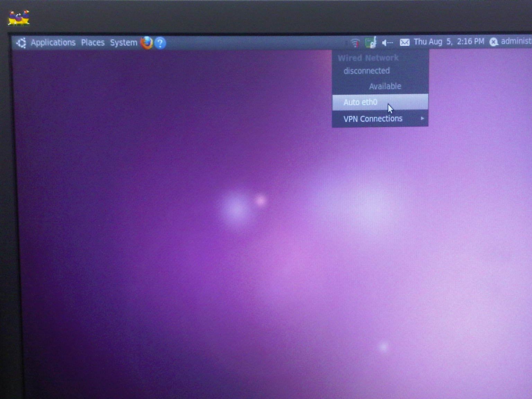Click the disconnected status entry
The width and height of the screenshot is (532, 399).
[366, 71]
